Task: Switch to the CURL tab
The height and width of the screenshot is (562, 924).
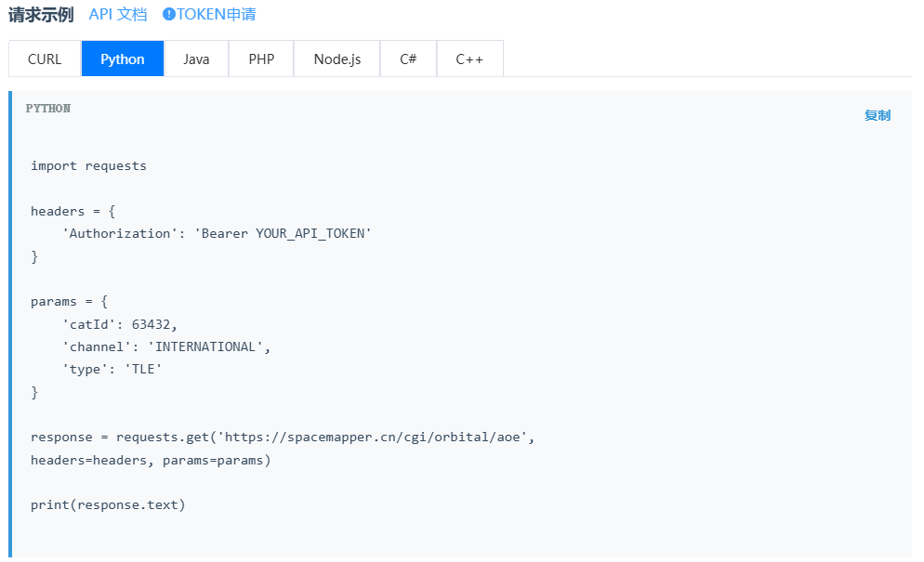Action: [x=45, y=59]
